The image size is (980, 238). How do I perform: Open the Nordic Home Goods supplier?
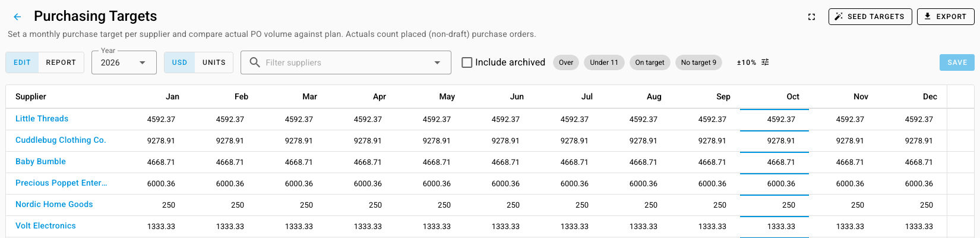point(54,205)
